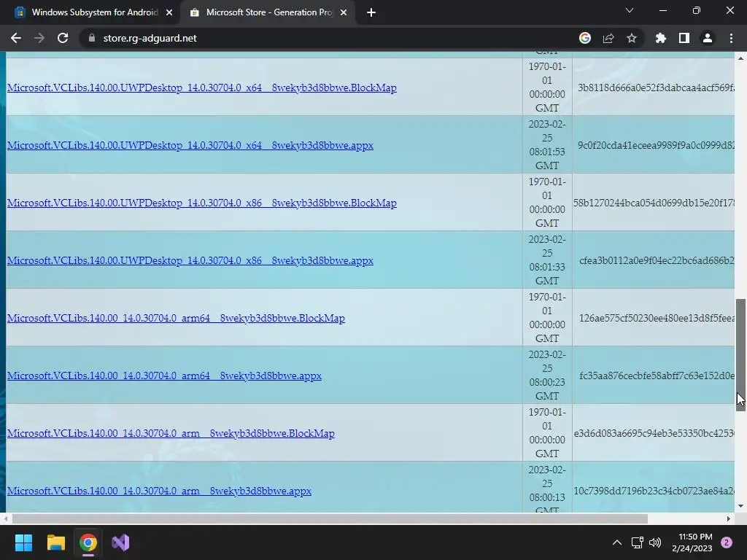Open the Chrome three-dot menu

(x=731, y=38)
